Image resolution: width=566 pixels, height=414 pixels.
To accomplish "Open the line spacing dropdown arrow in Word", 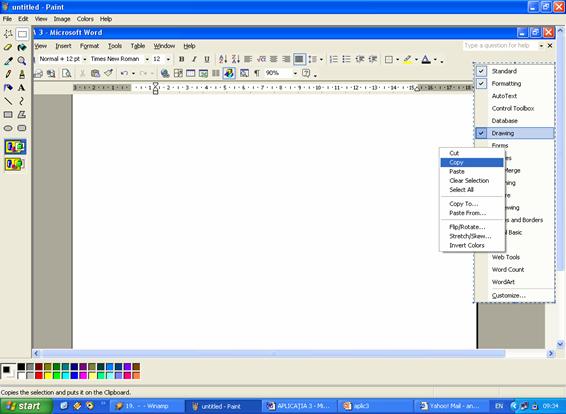I will tap(321, 60).
